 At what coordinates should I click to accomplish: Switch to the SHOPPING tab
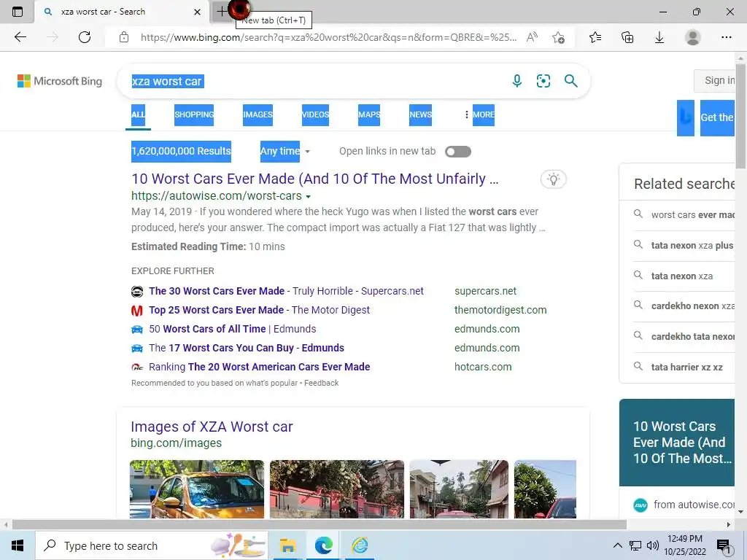tap(194, 114)
